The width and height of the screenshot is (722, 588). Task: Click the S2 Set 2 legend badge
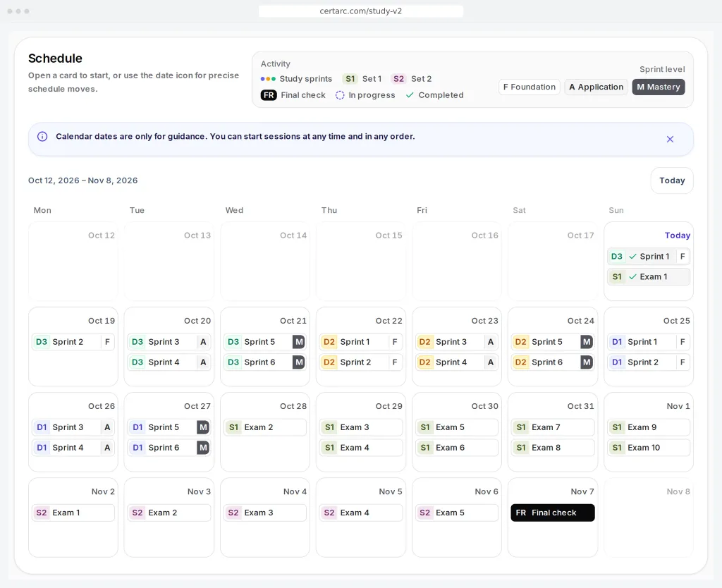point(399,79)
